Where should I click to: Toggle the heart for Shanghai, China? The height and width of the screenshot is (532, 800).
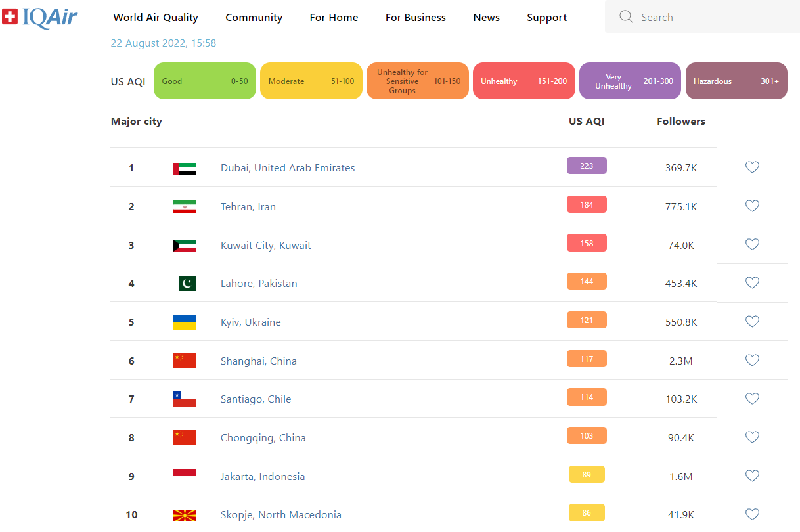[752, 360]
